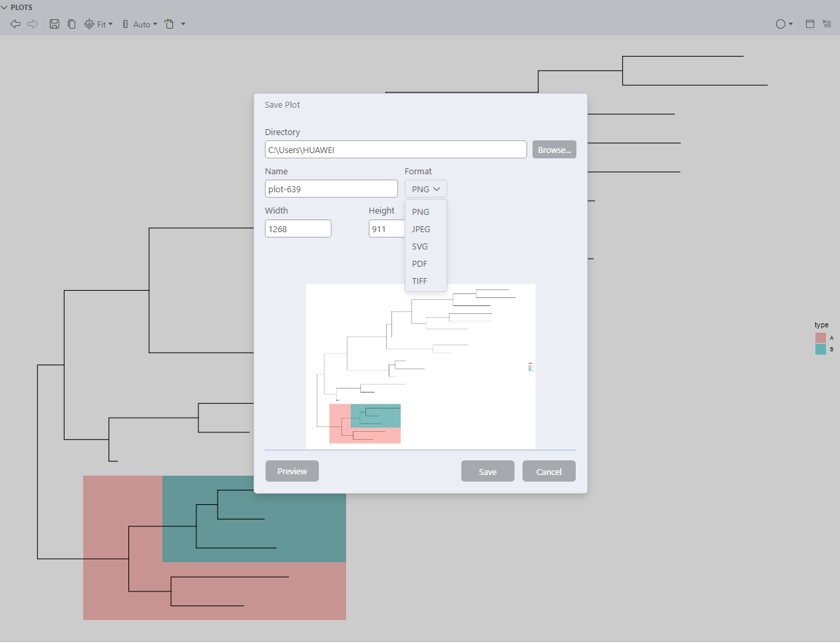Click the save plot floppy disk icon
840x642 pixels.
[x=55, y=24]
